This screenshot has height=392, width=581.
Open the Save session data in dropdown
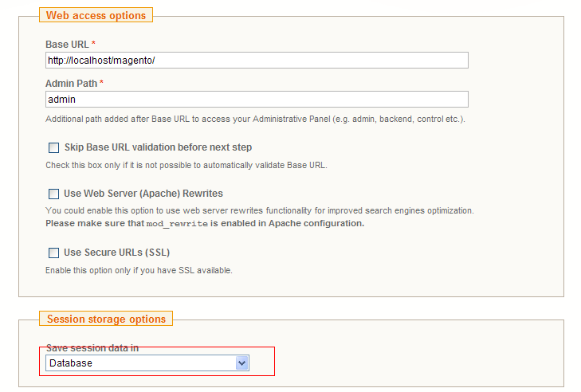tap(147, 363)
